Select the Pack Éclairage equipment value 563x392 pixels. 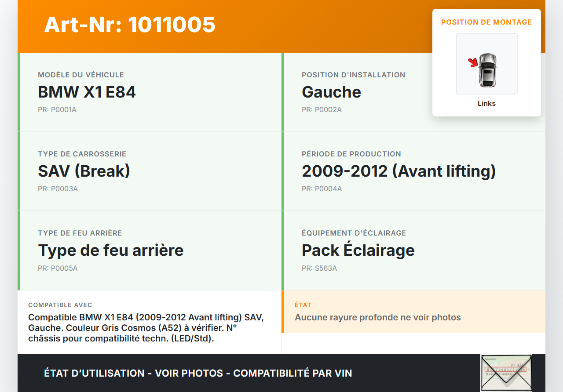358,250
